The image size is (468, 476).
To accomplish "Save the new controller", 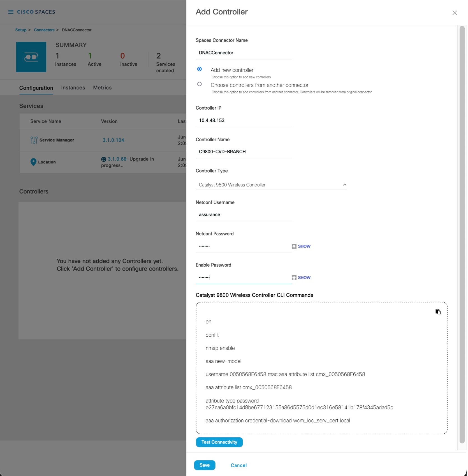I will point(205,465).
